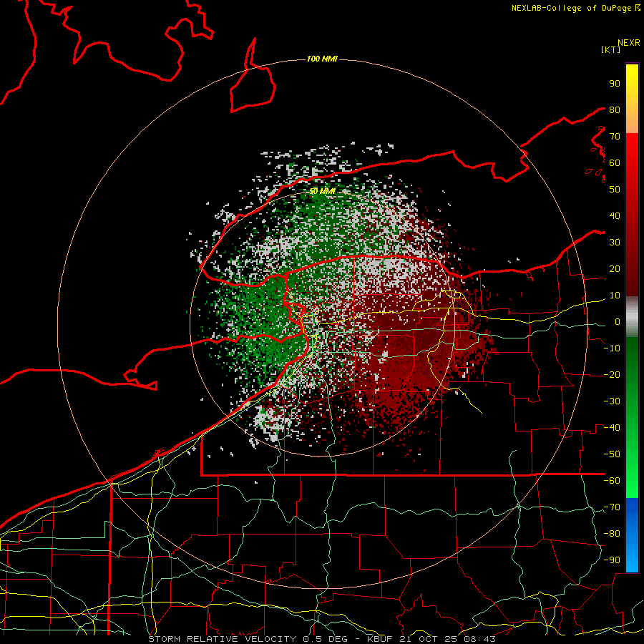644x644 pixels.
Task: Click the NEXR label above the color bar
Action: pos(629,43)
